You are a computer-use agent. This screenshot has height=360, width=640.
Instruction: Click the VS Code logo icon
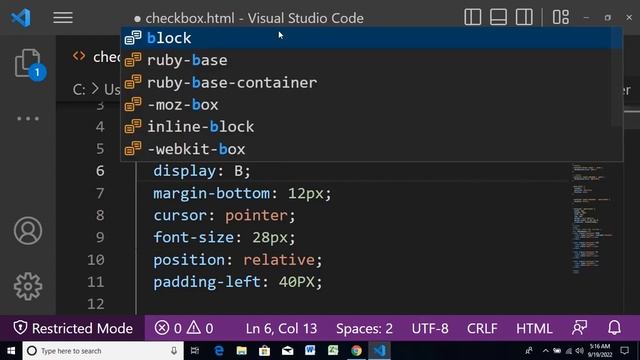21,18
